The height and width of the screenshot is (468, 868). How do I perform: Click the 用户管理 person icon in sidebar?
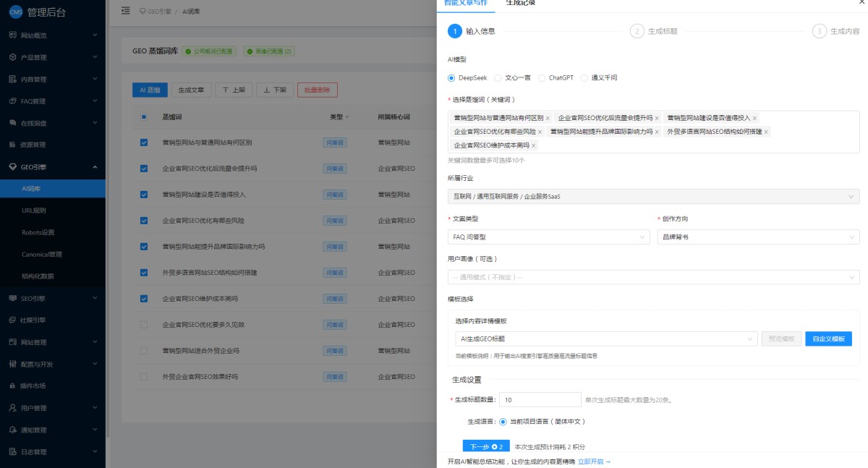13,408
